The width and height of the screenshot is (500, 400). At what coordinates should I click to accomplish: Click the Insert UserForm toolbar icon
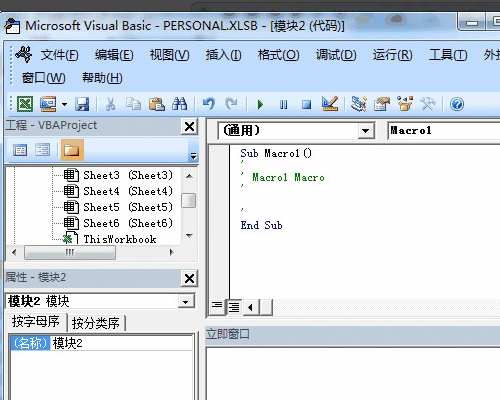48,104
